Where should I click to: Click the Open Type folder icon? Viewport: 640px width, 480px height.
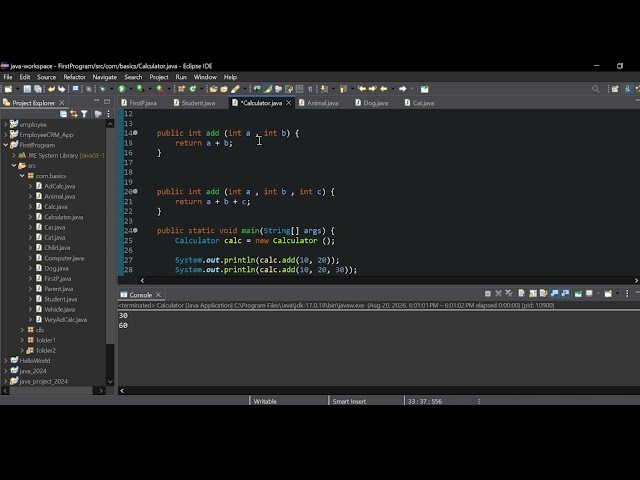click(x=213, y=89)
